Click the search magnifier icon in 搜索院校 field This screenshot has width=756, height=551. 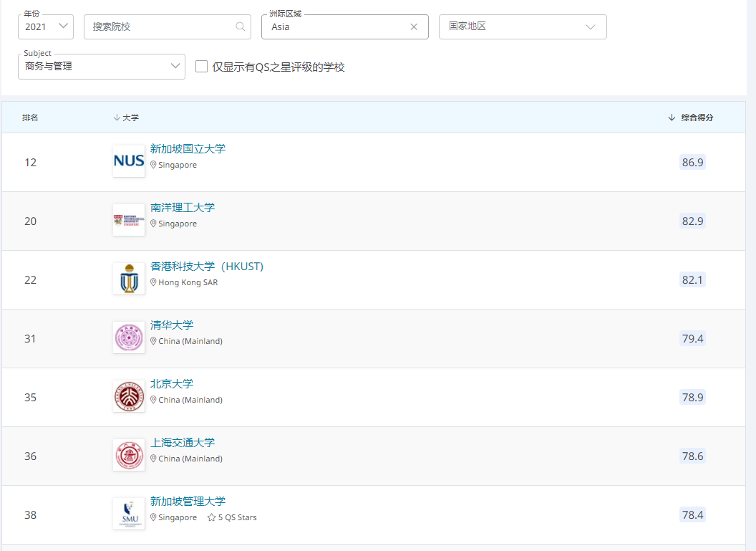[240, 27]
